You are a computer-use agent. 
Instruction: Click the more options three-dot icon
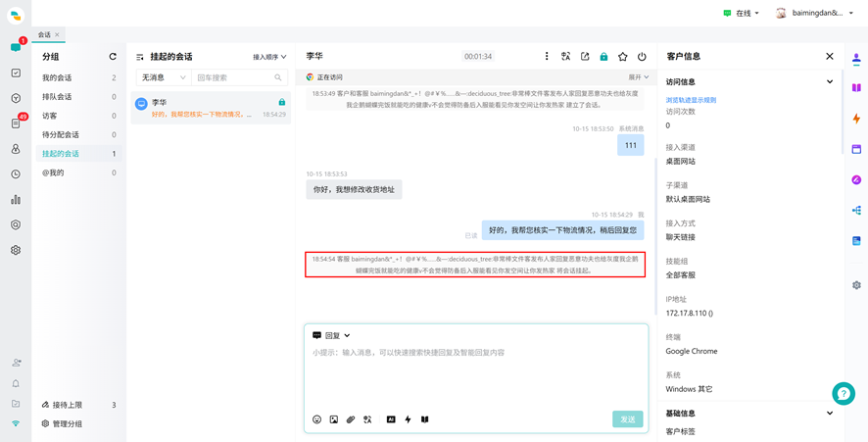point(547,56)
